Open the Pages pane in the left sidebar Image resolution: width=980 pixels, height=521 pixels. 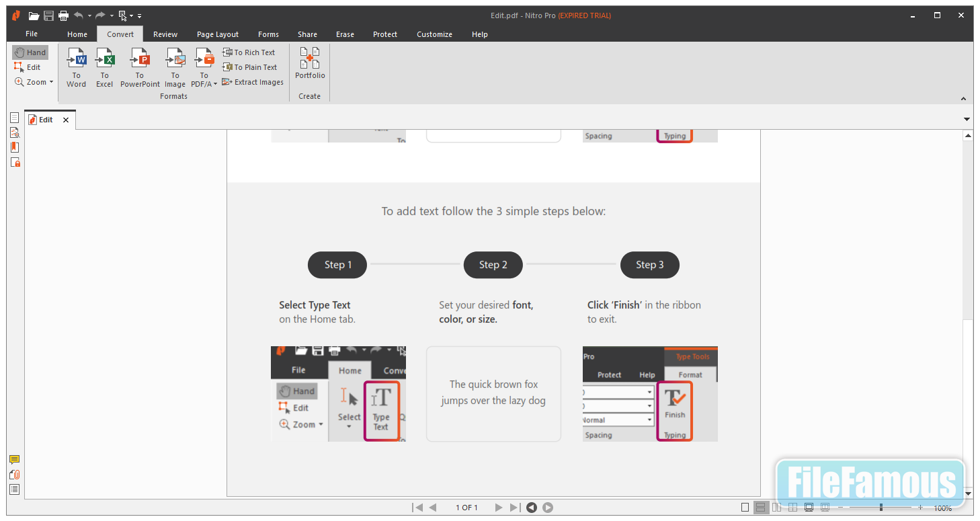click(x=14, y=118)
